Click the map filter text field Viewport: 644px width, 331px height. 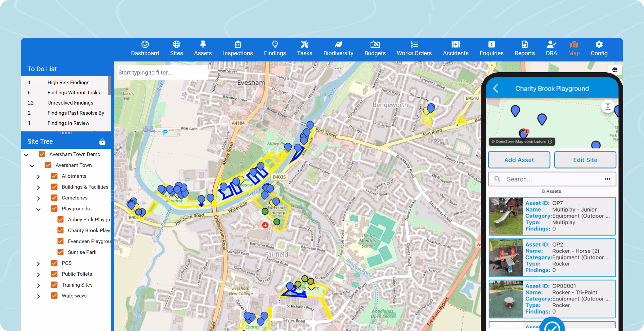[x=163, y=72]
